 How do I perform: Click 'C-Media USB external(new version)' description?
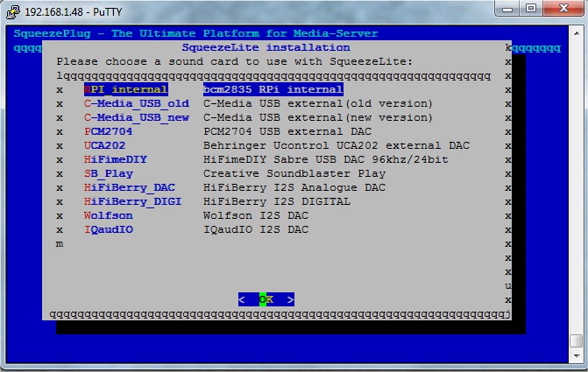(318, 117)
